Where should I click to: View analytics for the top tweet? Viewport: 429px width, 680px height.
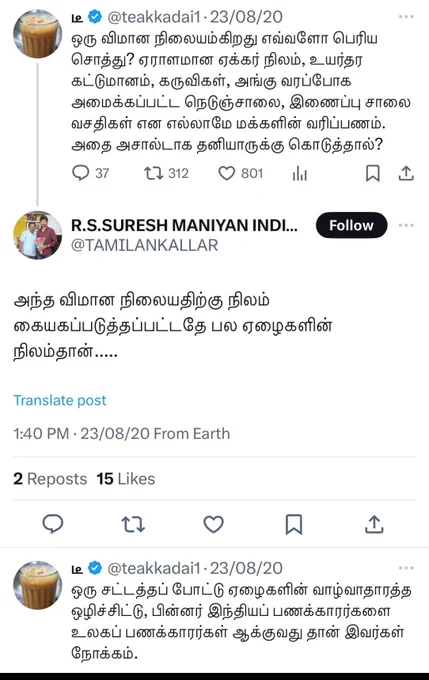click(x=300, y=173)
